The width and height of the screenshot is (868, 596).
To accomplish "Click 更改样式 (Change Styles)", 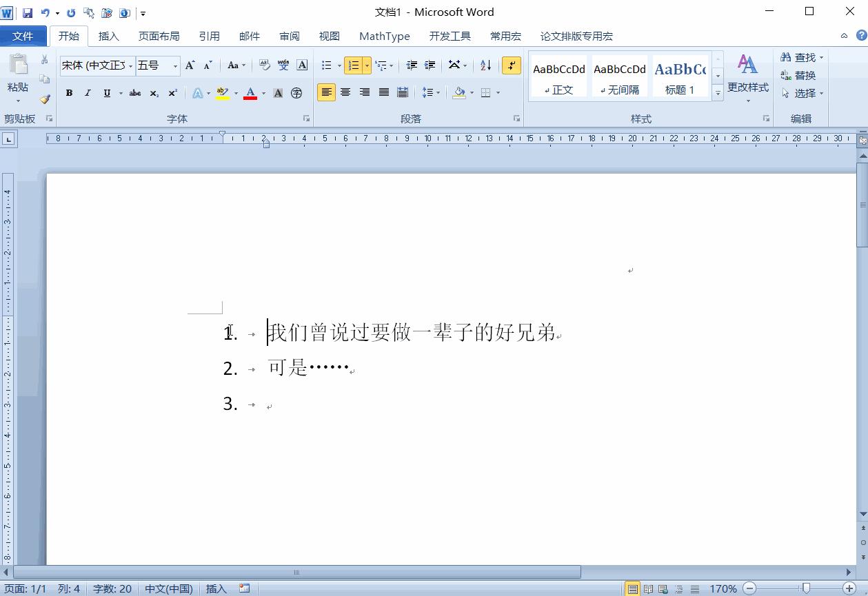I will [x=748, y=77].
